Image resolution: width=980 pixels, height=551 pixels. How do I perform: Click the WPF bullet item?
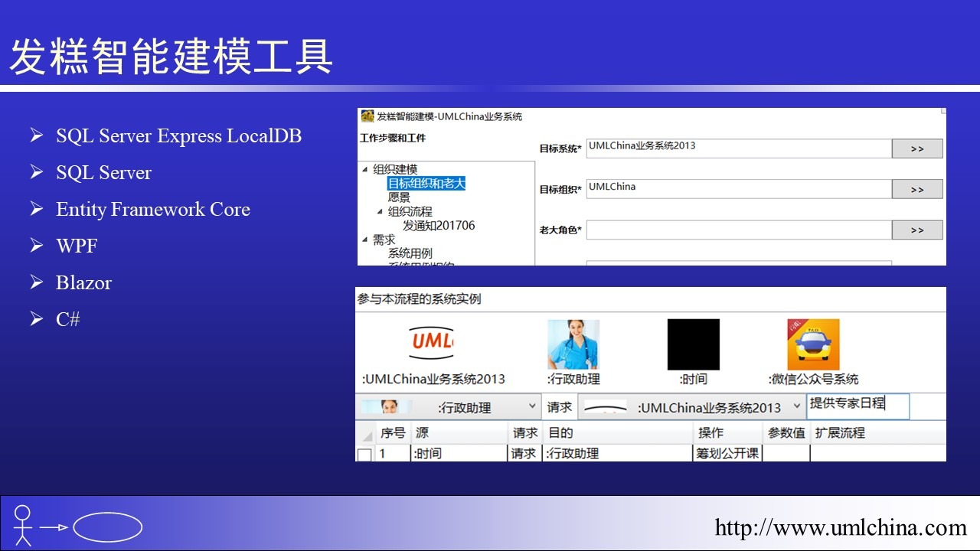pyautogui.click(x=77, y=246)
